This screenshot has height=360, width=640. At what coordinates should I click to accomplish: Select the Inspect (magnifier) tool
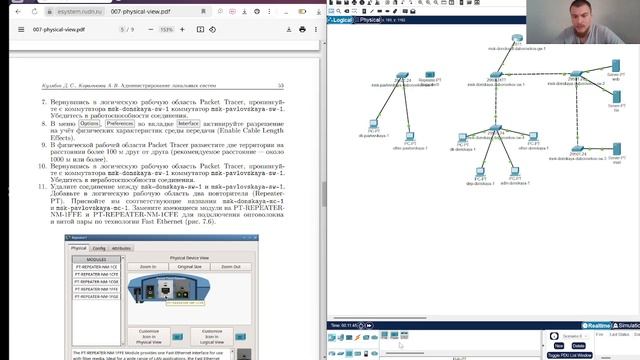click(339, 11)
